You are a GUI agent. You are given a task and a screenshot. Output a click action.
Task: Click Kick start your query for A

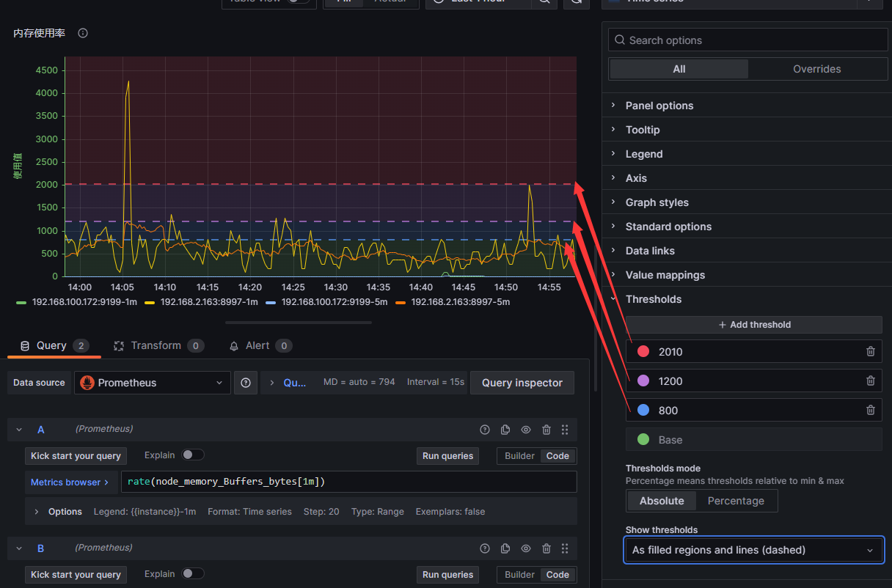76,456
